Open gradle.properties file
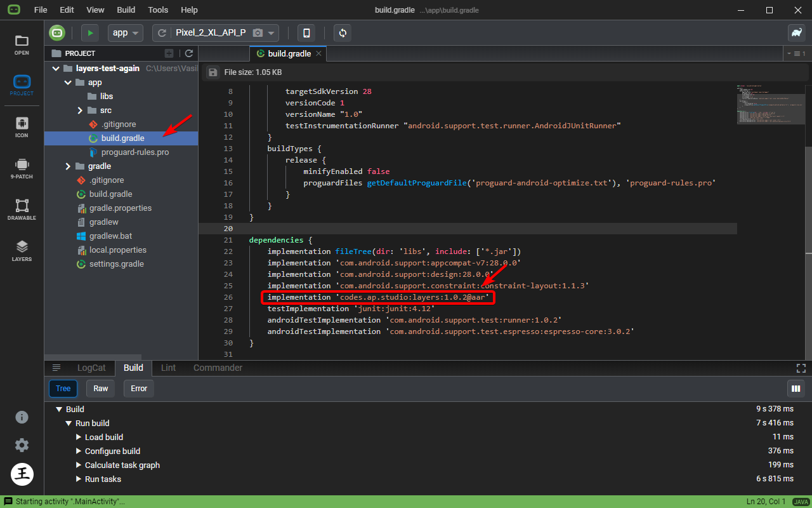The width and height of the screenshot is (812, 508). pos(120,208)
